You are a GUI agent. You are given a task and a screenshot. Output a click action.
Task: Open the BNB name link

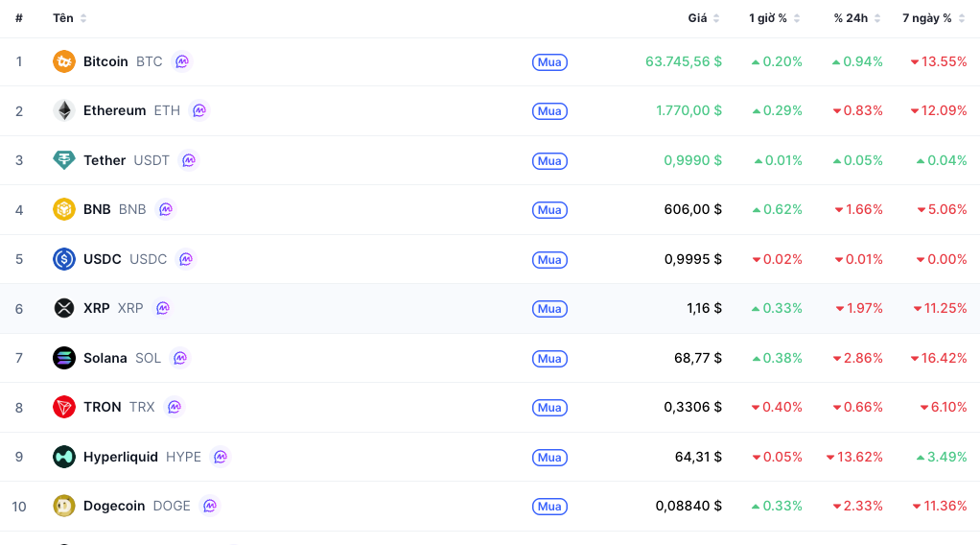pyautogui.click(x=97, y=209)
